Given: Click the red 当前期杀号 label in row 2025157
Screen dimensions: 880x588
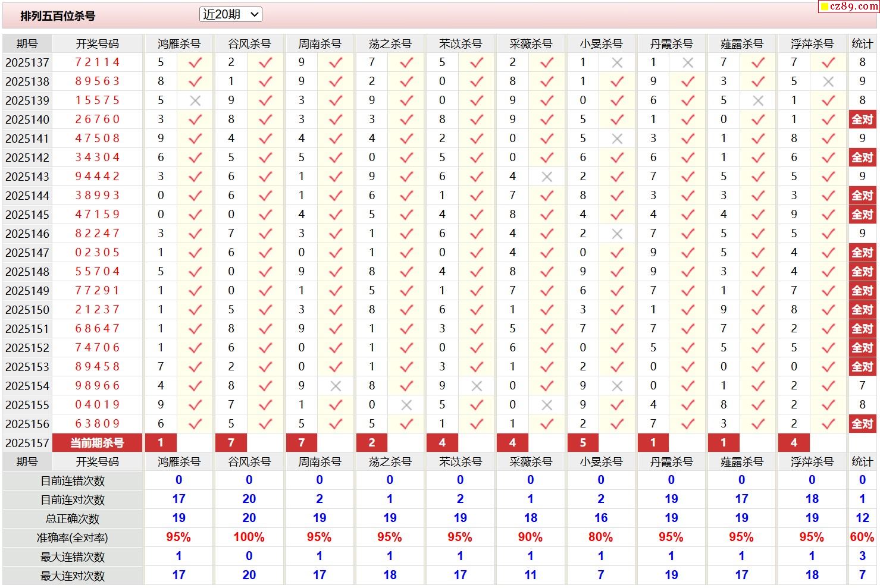Looking at the screenshot, I should click(98, 443).
